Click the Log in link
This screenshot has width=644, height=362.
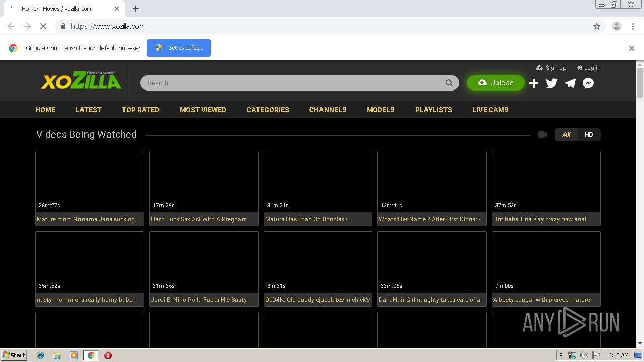tap(589, 68)
